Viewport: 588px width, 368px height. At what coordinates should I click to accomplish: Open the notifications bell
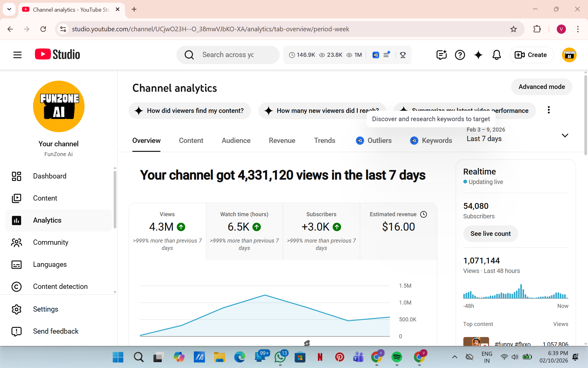[x=496, y=55]
